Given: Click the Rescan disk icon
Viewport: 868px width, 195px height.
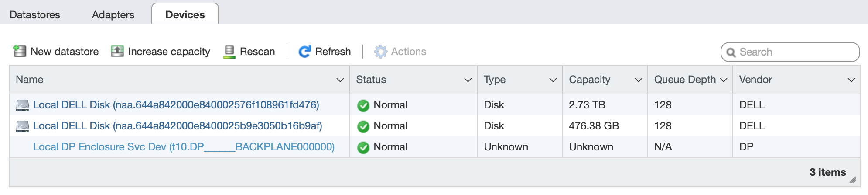Looking at the screenshot, I should pos(229,52).
